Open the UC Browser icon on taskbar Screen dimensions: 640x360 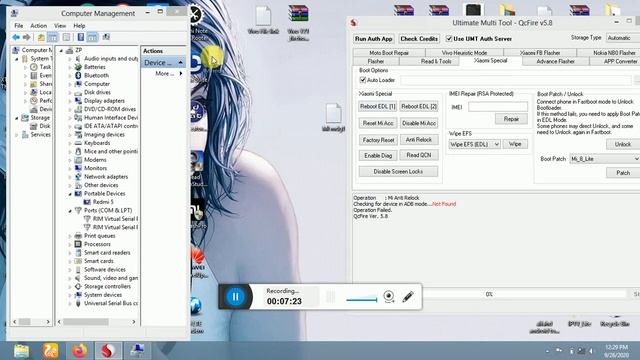50,351
